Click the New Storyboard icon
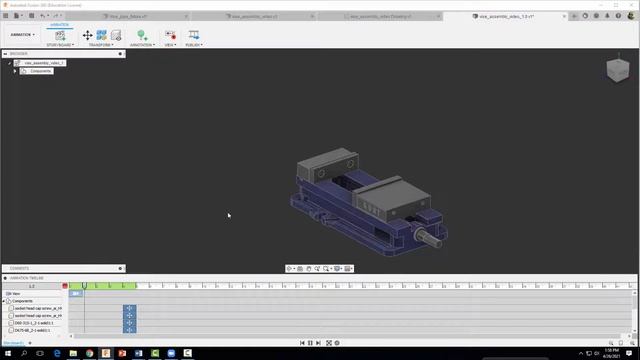 pos(60,35)
